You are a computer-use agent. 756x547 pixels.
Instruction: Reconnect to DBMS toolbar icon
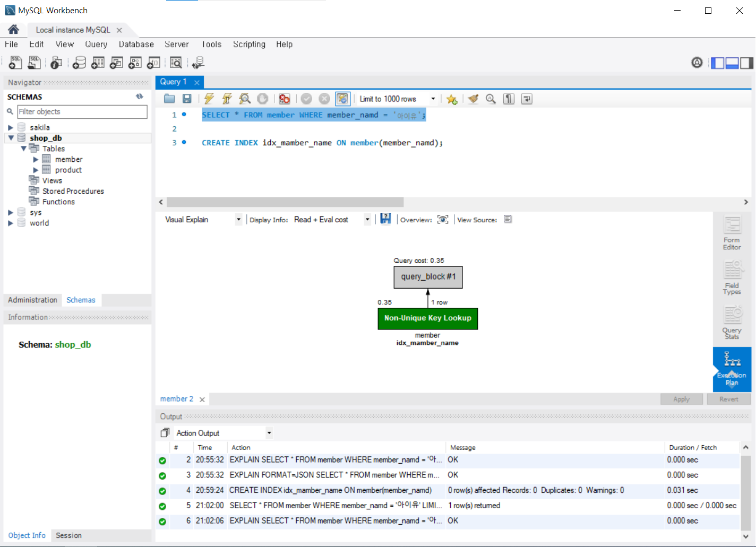tap(198, 63)
